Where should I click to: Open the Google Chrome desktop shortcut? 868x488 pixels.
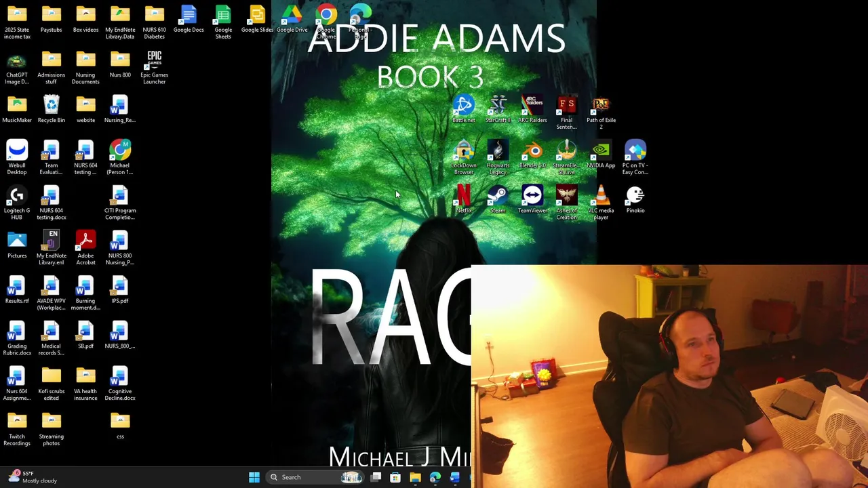coord(326,20)
